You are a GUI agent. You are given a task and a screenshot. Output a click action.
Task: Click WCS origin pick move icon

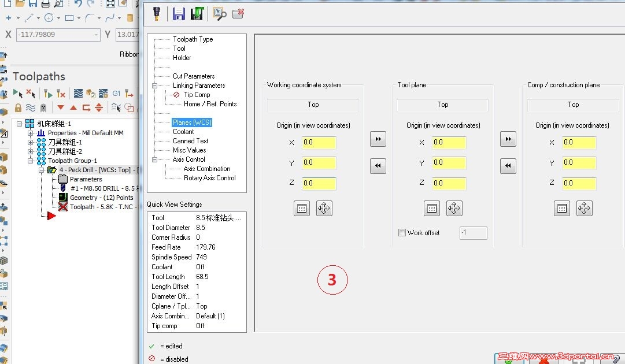point(324,208)
